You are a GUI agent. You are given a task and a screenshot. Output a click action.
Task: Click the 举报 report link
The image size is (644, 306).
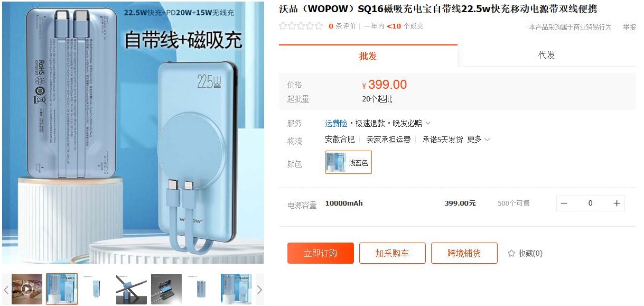pos(629,27)
